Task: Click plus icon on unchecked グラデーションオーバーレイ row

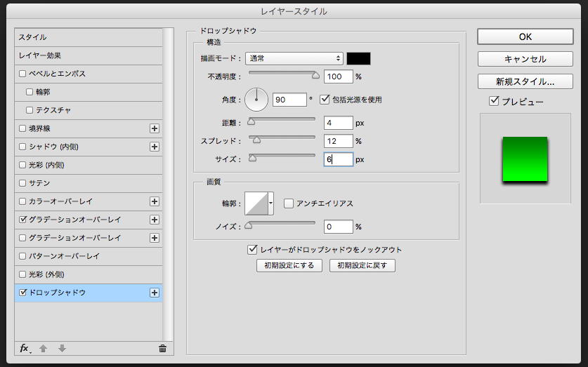Action: coord(155,238)
